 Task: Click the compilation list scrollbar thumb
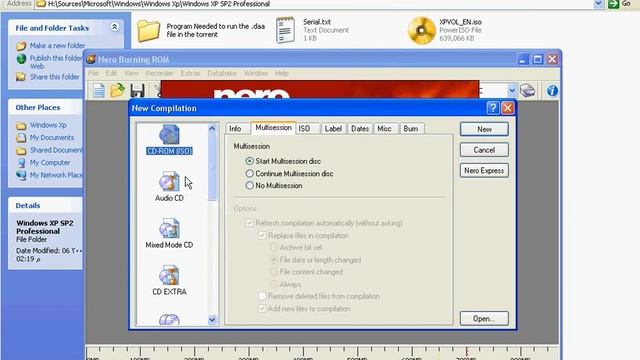[x=212, y=167]
